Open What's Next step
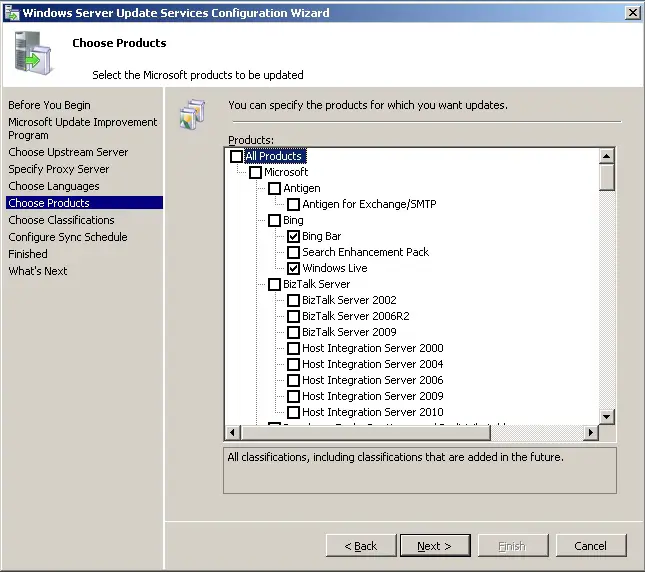Screen dimensions: 645x572 click(x=38, y=271)
